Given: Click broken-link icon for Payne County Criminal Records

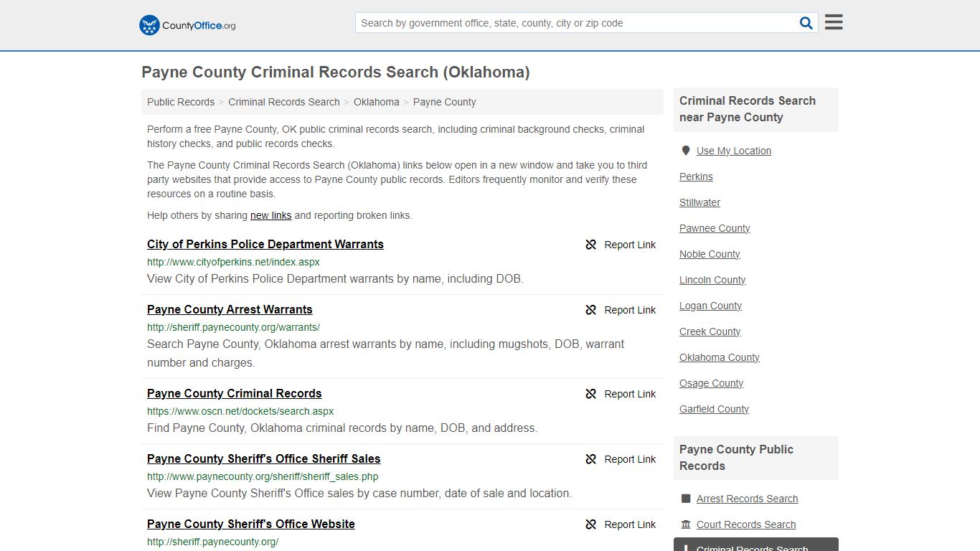Looking at the screenshot, I should [591, 394].
